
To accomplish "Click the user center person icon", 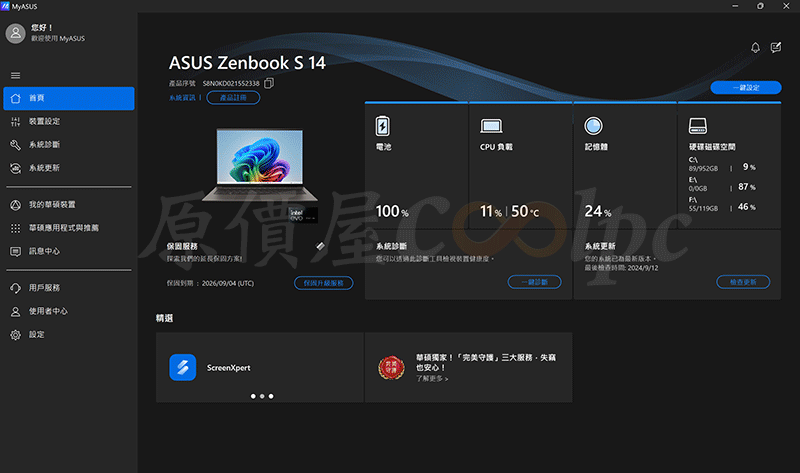I will (x=16, y=311).
